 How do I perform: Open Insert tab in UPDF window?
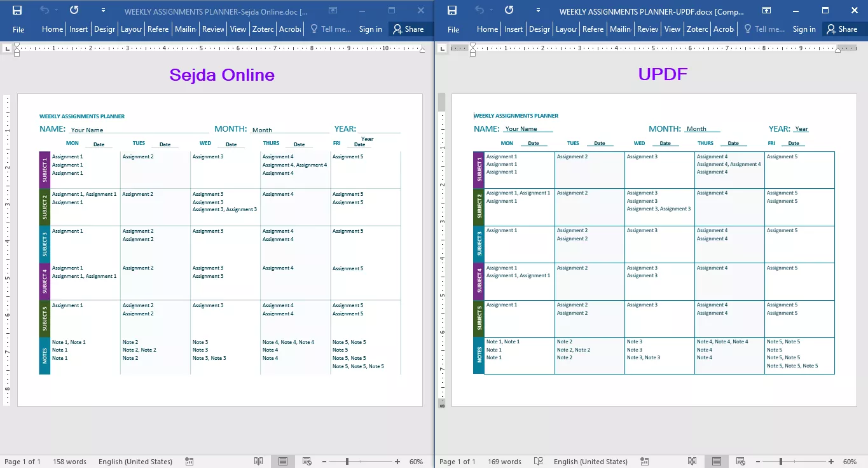tap(513, 29)
